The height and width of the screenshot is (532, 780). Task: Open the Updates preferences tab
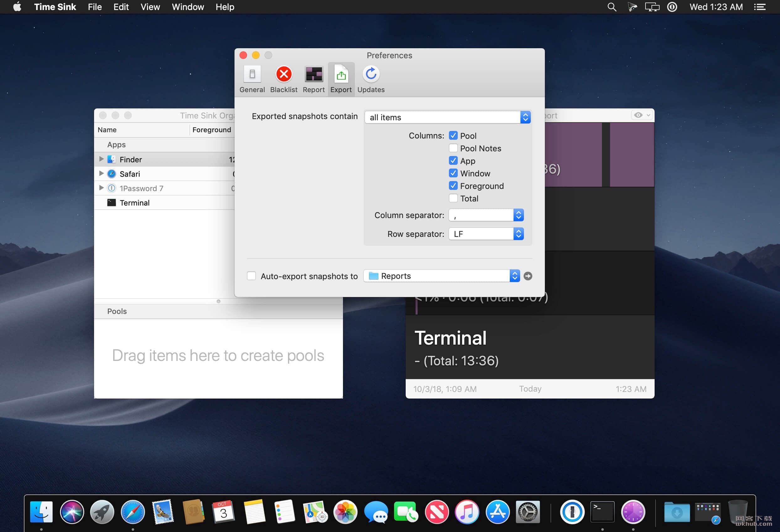pos(371,80)
